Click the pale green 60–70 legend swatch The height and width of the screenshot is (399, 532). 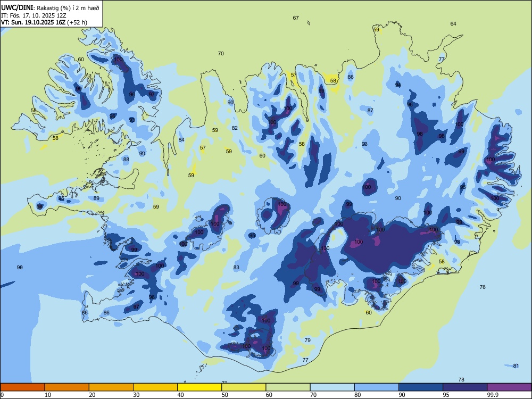coord(288,387)
